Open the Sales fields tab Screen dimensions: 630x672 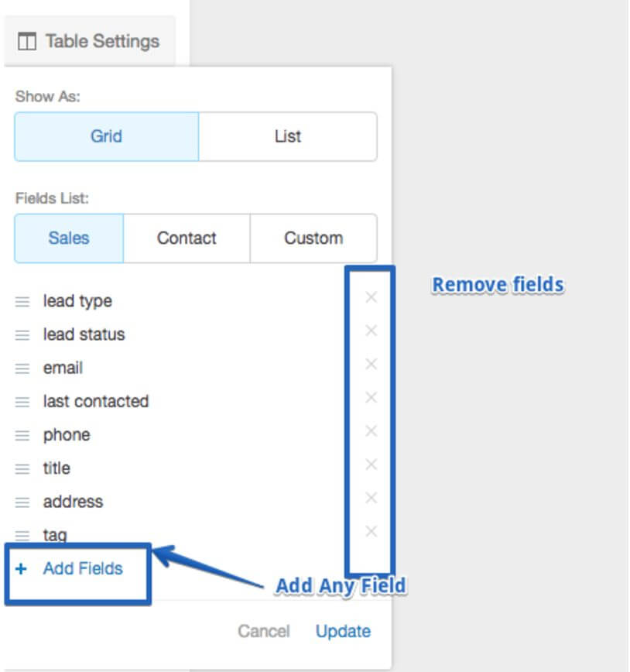[69, 238]
